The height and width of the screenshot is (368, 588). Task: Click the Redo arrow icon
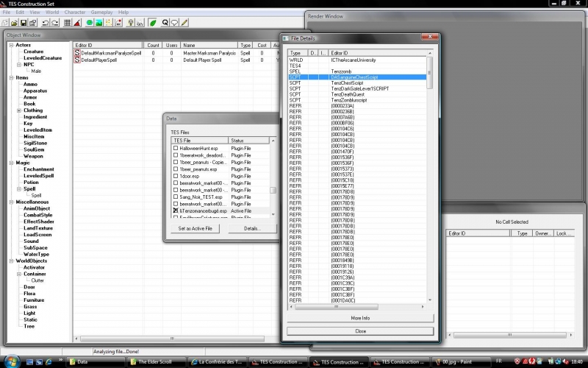pos(54,23)
